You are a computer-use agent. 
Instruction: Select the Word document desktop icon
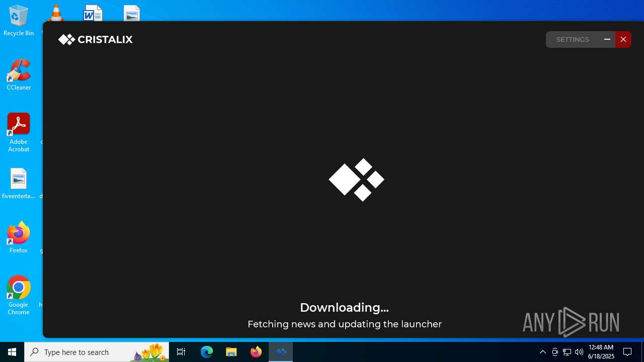(93, 13)
